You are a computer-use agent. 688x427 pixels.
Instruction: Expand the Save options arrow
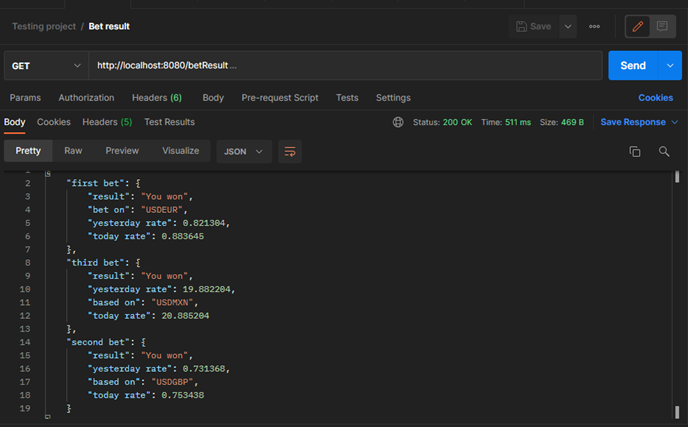tap(568, 26)
